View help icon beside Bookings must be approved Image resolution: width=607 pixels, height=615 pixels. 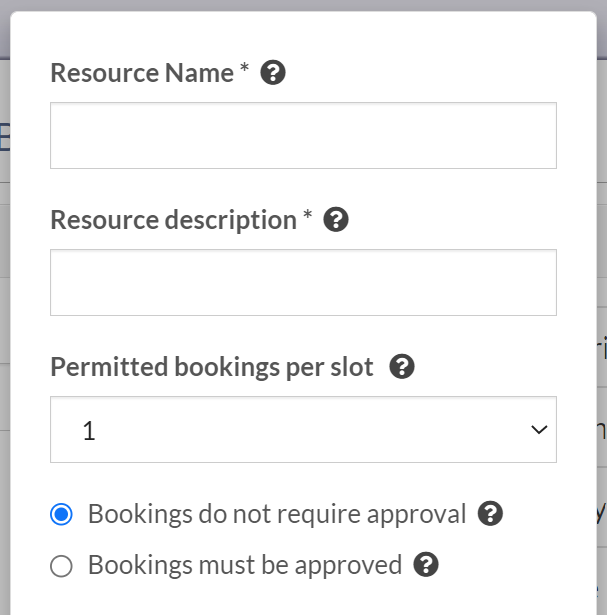426,565
